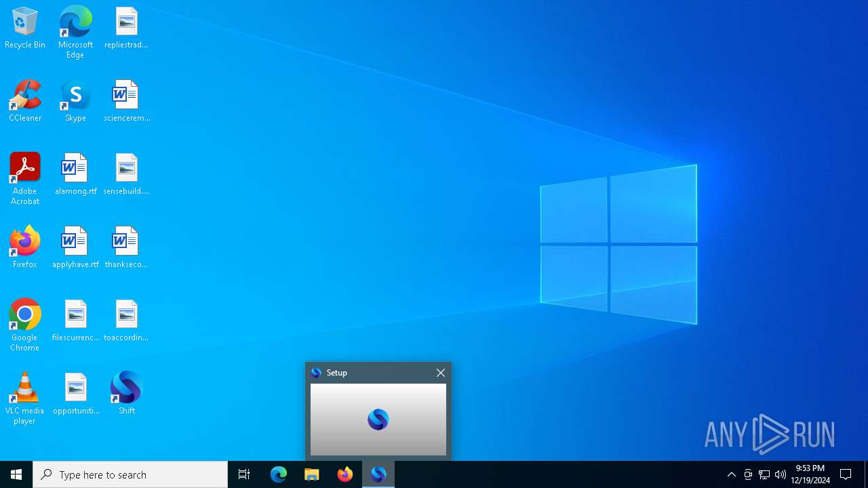Launch Firefox from desktop shortcut
Viewport: 868px width, 488px height.
click(25, 247)
